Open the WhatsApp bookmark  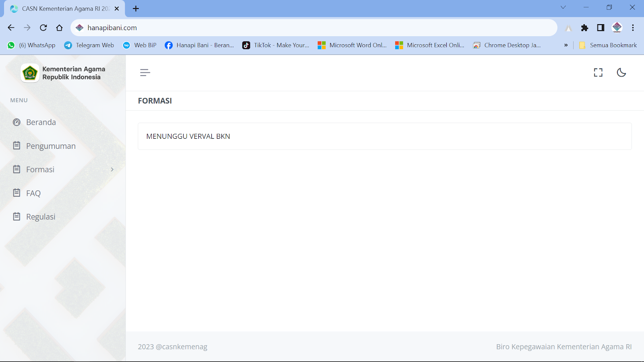pyautogui.click(x=31, y=45)
